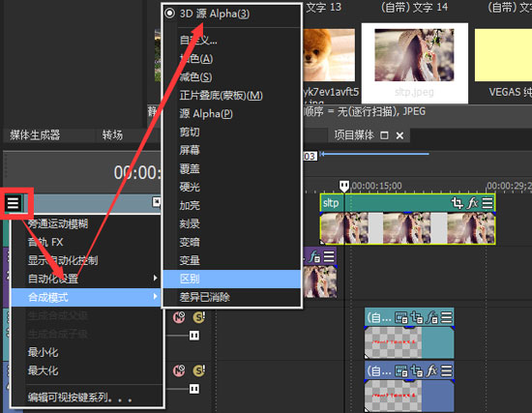Open hamburger menu of blue text clip
This screenshot has width=532, height=413.
click(x=447, y=370)
